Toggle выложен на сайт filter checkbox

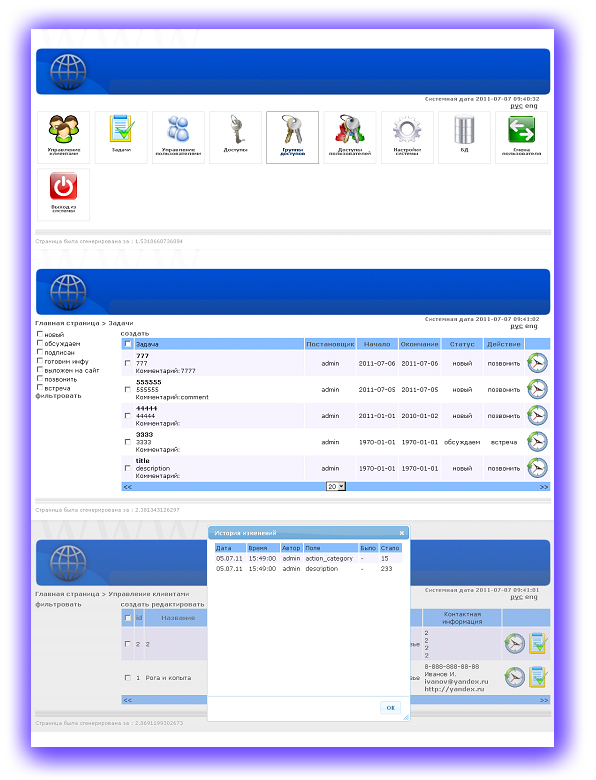pos(40,370)
